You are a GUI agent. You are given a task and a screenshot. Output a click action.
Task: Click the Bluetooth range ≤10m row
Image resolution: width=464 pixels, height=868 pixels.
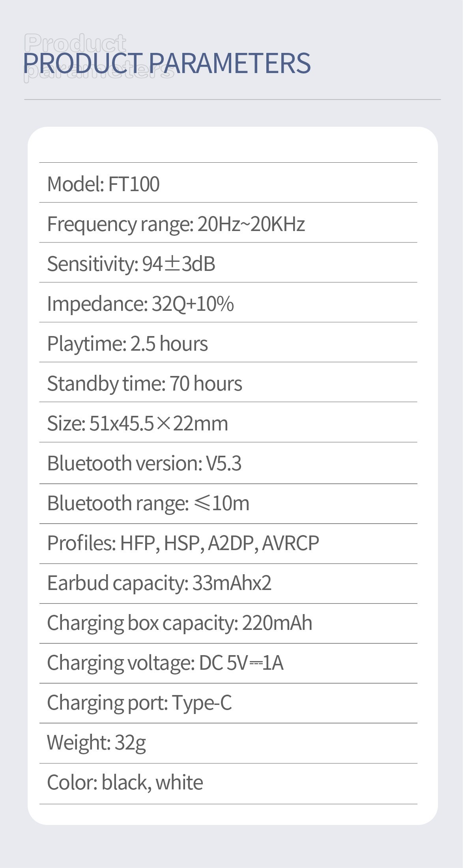point(148,503)
